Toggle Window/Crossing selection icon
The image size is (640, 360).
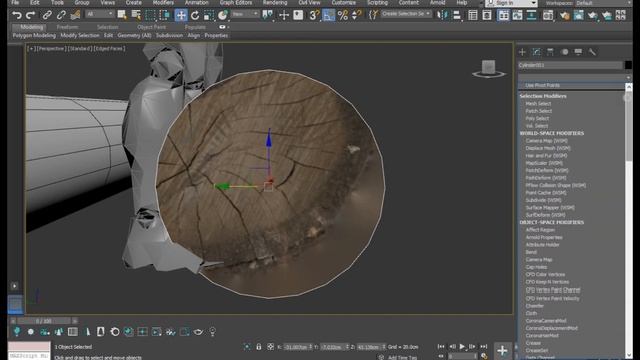coord(165,16)
